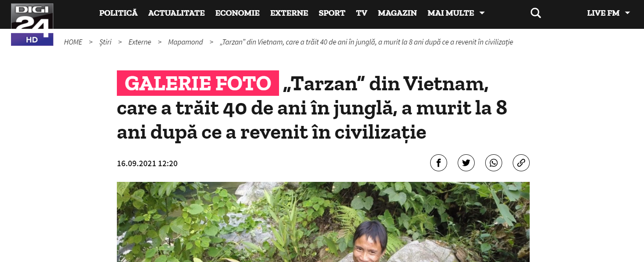Open the Magazin section
This screenshot has height=262, width=644.
397,13
